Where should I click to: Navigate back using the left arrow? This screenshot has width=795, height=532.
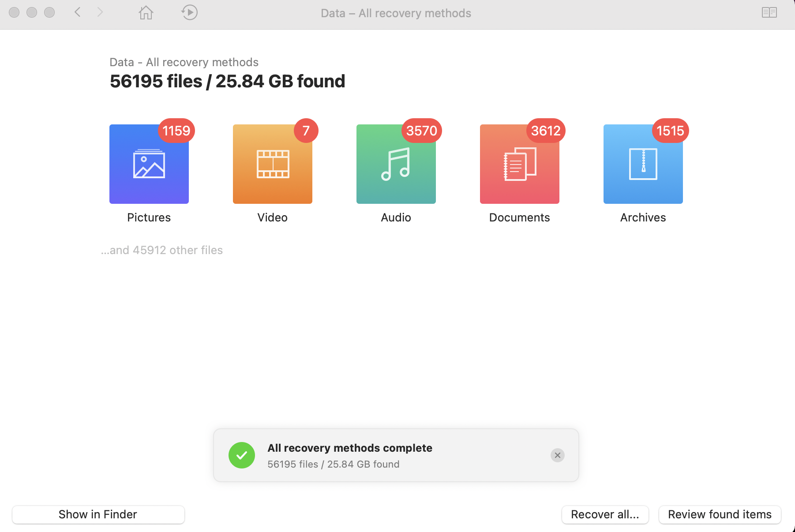[x=77, y=13]
